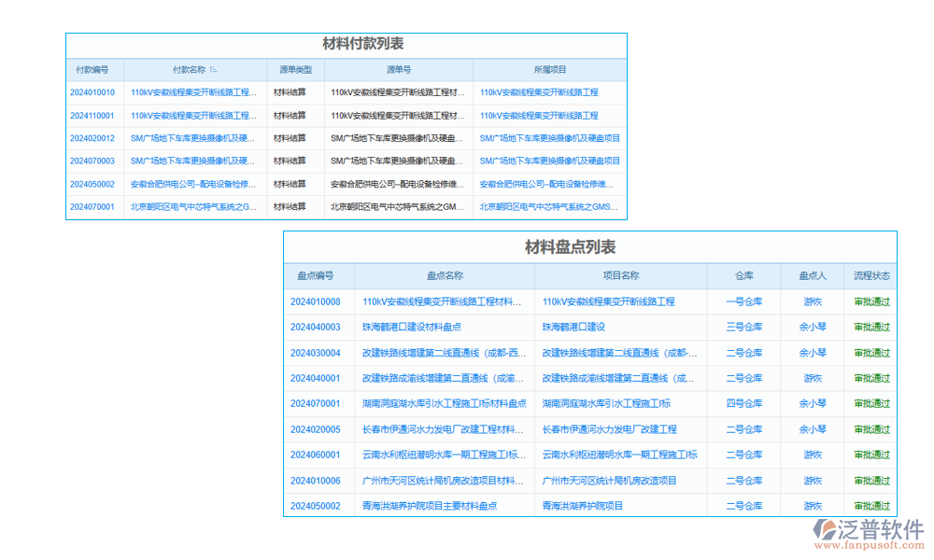The width and height of the screenshot is (934, 560).
Task: Click 审批通过 status for inventory 2024010008
Action: click(x=872, y=301)
